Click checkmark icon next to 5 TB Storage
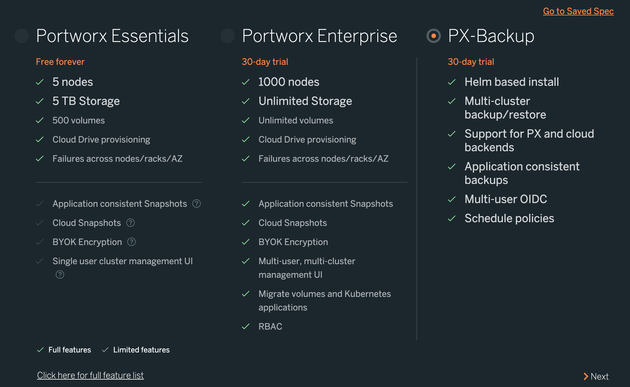 (40, 101)
